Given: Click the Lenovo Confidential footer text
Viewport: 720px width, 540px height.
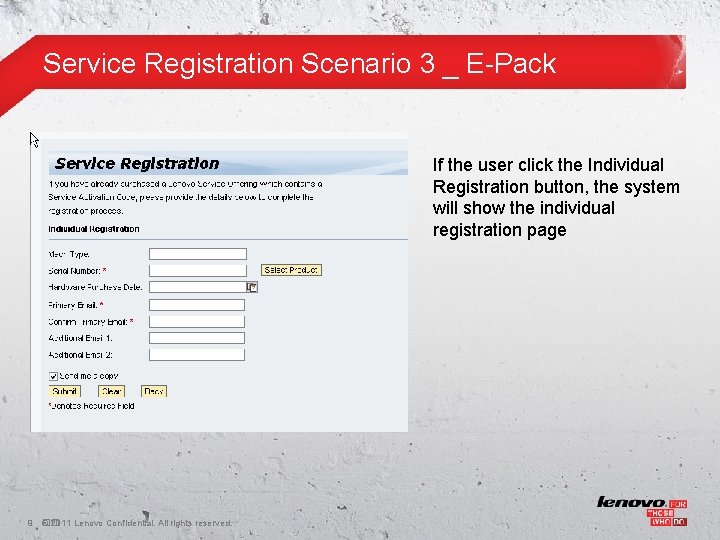Looking at the screenshot, I should click(136, 523).
